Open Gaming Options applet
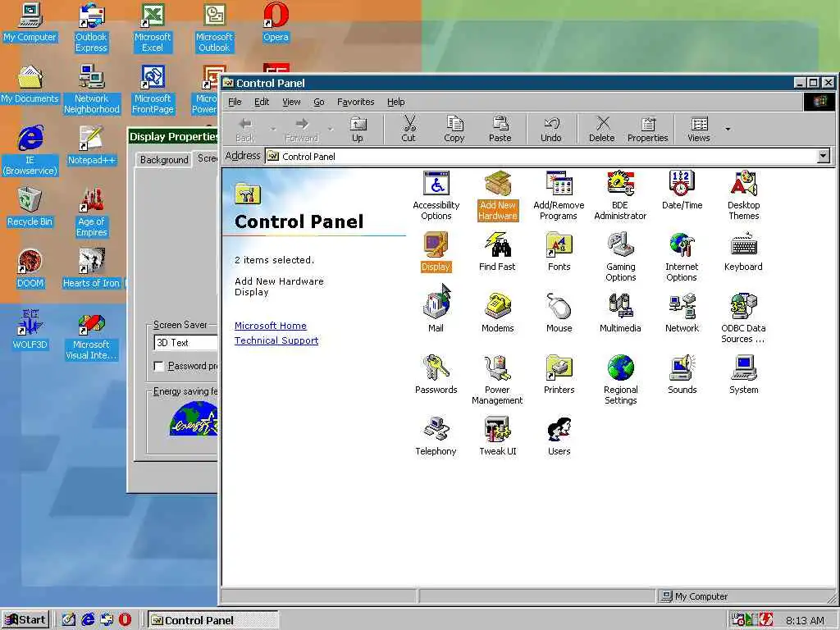The width and height of the screenshot is (840, 630). coord(620,257)
